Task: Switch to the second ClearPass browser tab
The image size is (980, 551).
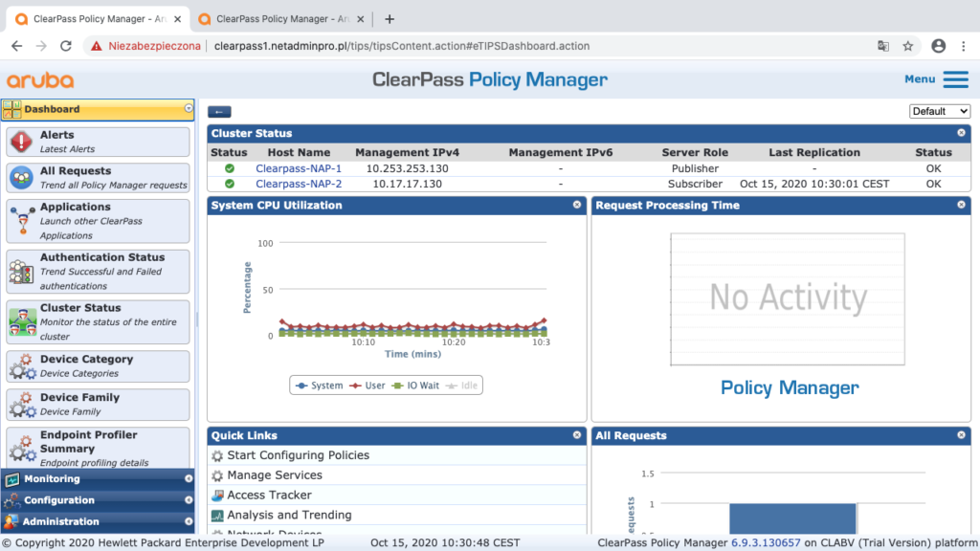Action: [281, 19]
